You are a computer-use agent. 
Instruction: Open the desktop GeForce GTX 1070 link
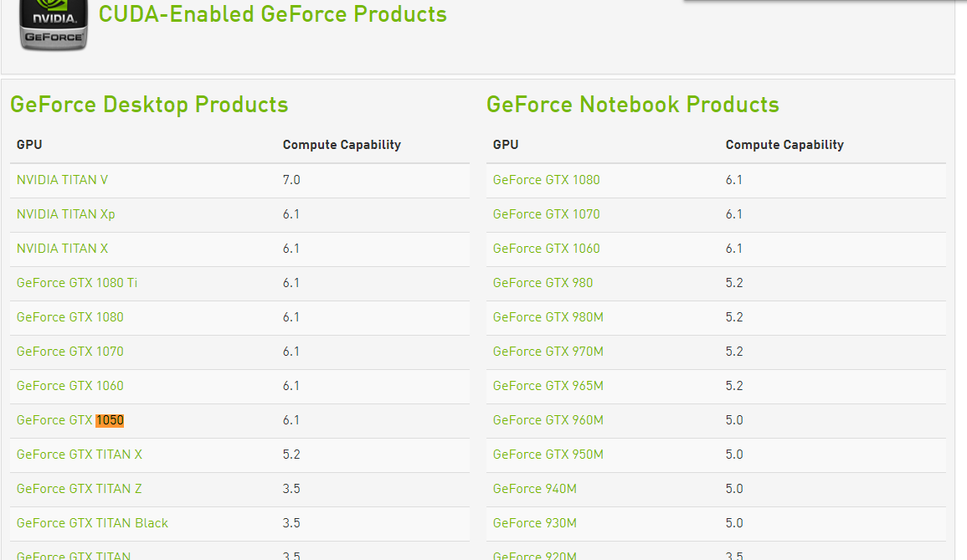pyautogui.click(x=69, y=352)
